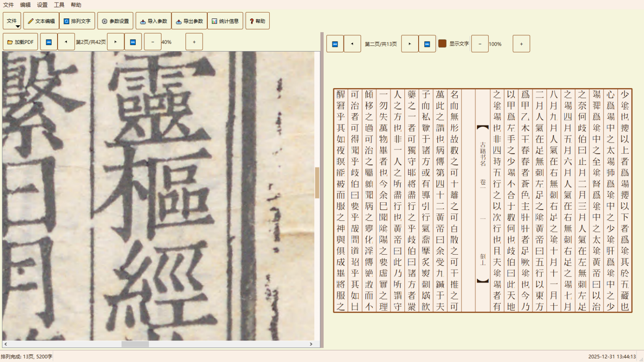The width and height of the screenshot is (644, 362).
Task: Load a file with 加載PDF button
Action: pyautogui.click(x=21, y=42)
